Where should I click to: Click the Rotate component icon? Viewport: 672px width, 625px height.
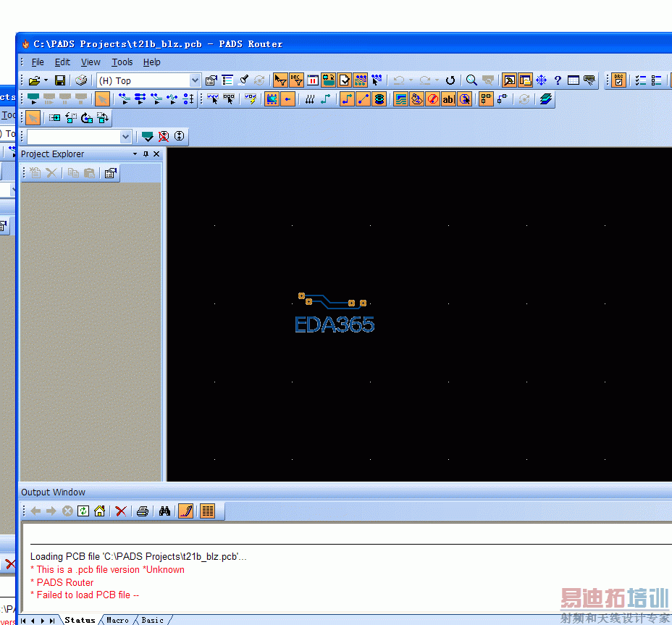(87, 118)
